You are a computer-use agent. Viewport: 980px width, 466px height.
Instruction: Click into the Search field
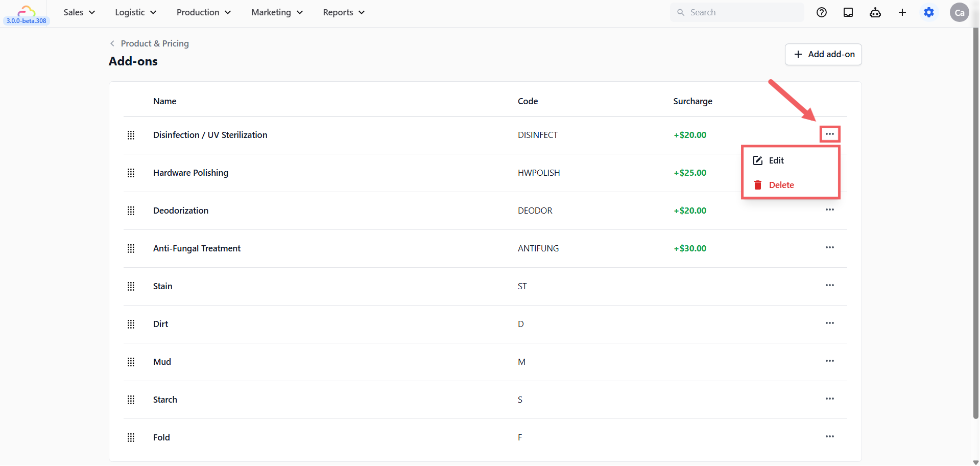[x=736, y=12]
